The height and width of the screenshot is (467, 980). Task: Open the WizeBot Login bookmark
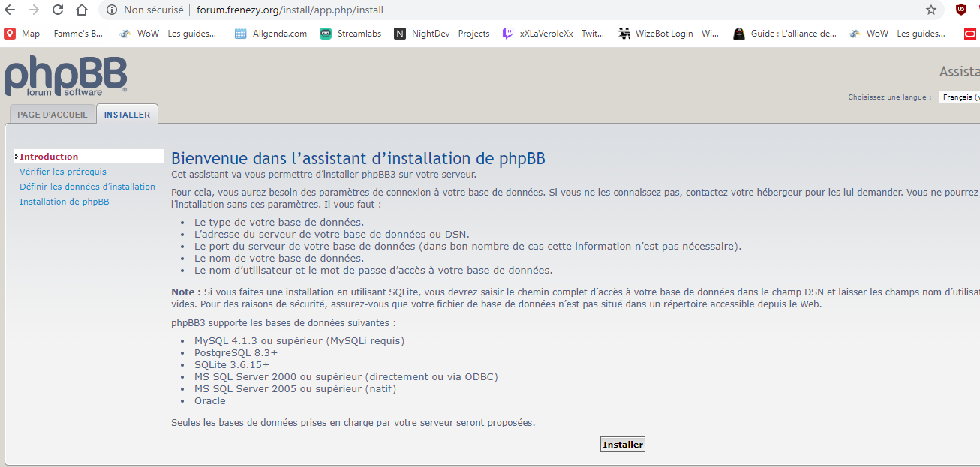click(668, 34)
